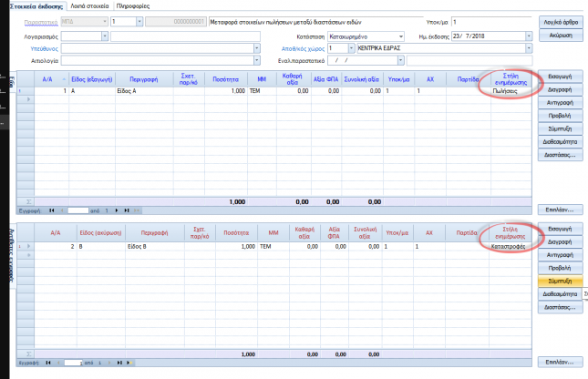Click the record number box in bottom navigator
This screenshot has width=588, height=379.
point(74,363)
